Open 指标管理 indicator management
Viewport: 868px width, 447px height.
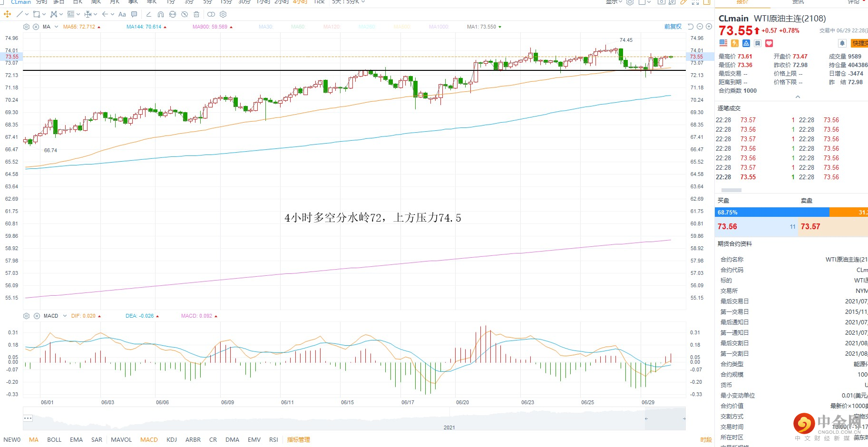(x=298, y=439)
